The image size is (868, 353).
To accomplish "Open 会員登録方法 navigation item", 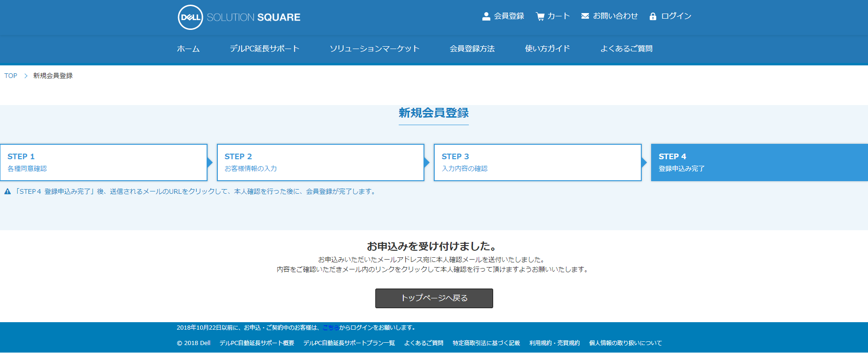I will [x=472, y=49].
